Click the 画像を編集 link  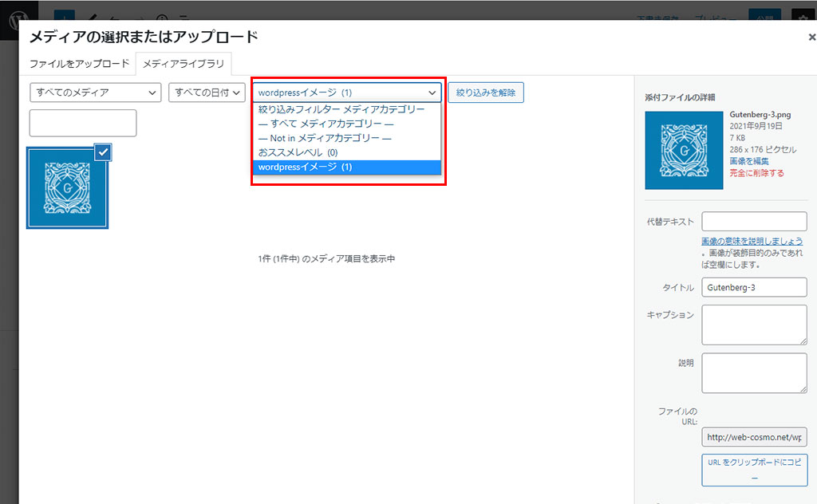coord(750,161)
